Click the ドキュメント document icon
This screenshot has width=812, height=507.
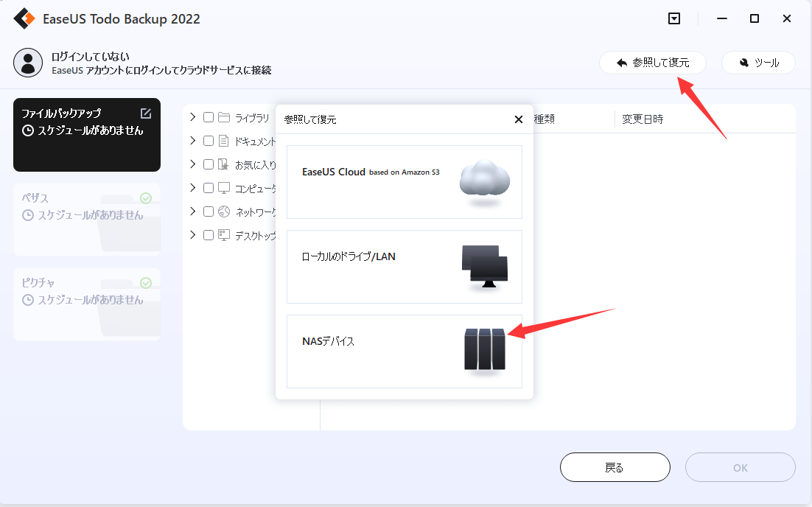224,141
